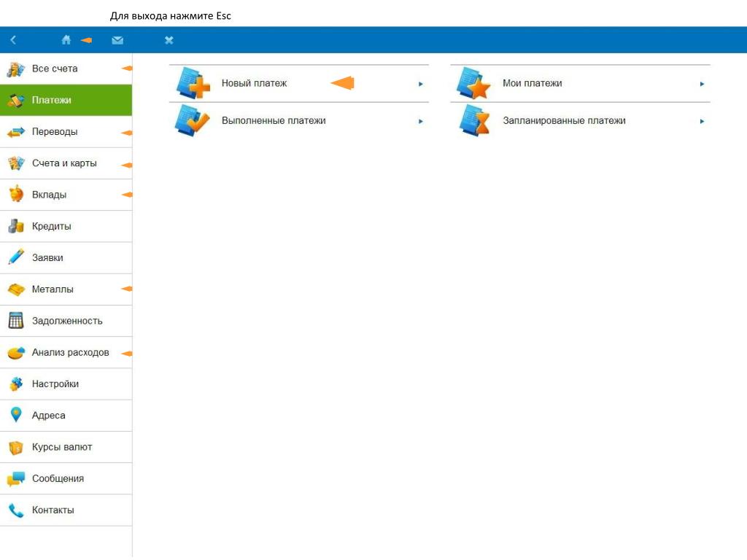Click the Сообщения chat bubbles icon
This screenshot has height=560, width=747.
point(16,478)
